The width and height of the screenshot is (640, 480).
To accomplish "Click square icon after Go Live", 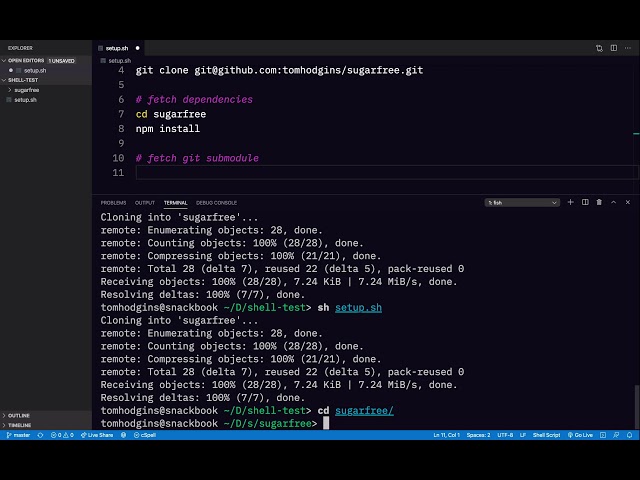I will coord(603,435).
